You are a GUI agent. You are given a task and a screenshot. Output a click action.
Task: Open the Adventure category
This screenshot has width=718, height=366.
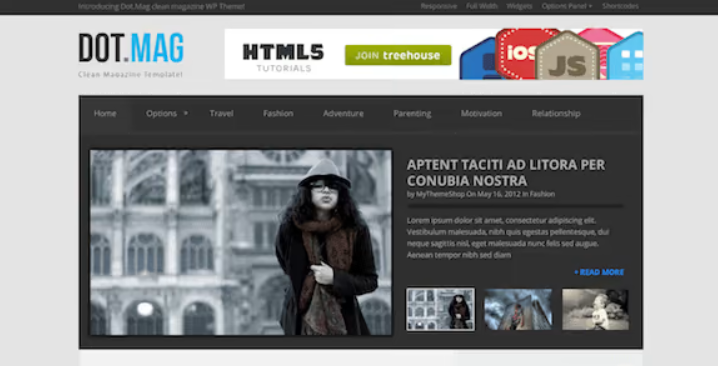coord(343,114)
